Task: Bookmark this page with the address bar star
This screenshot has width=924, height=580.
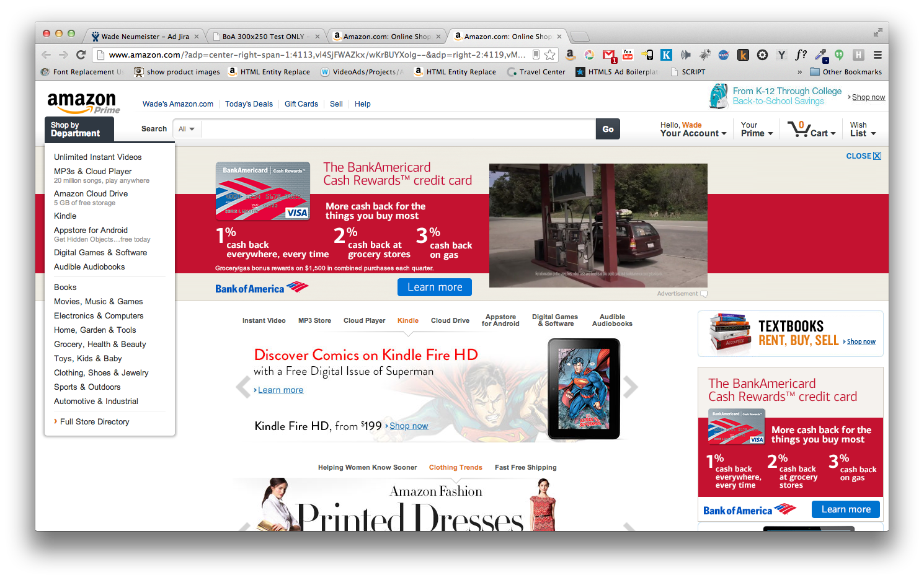Action: click(x=549, y=55)
